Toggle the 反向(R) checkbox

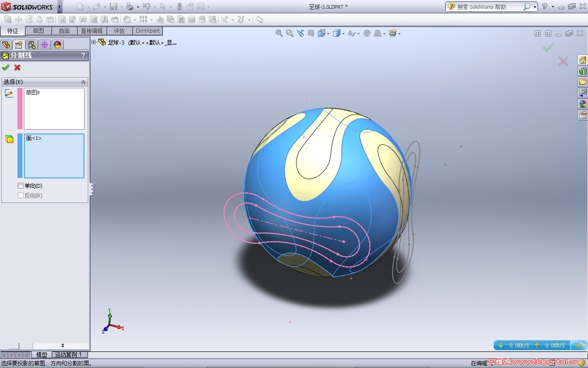[x=20, y=195]
